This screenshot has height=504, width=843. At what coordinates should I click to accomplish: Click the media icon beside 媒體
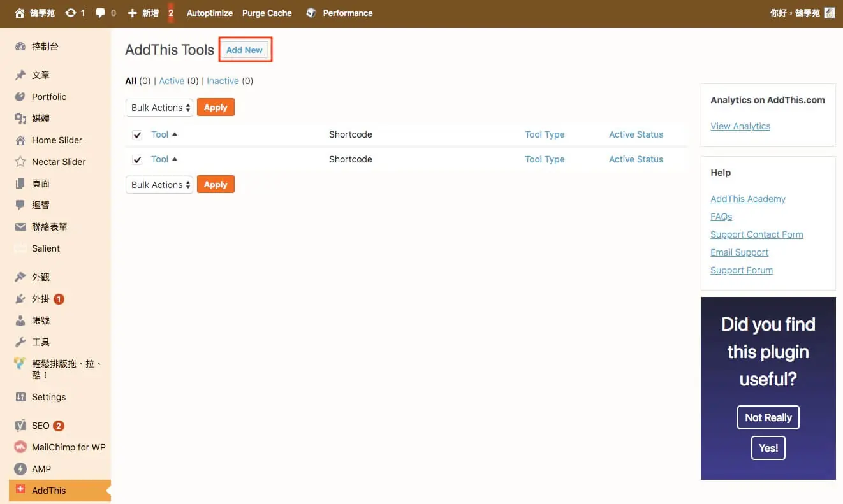(20, 119)
